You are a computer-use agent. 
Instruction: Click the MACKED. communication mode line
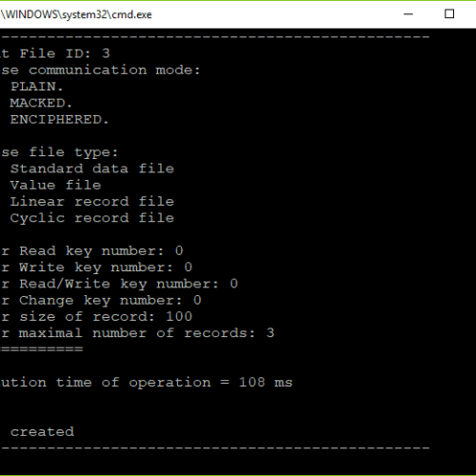point(41,103)
